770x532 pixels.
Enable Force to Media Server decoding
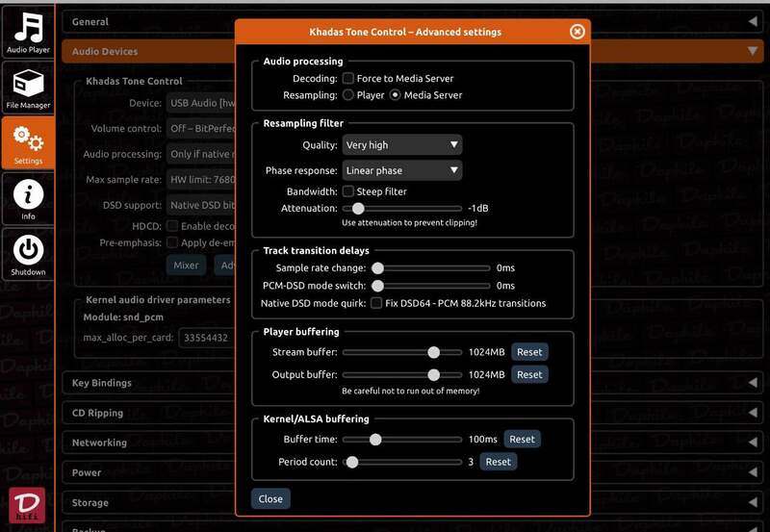click(x=348, y=78)
